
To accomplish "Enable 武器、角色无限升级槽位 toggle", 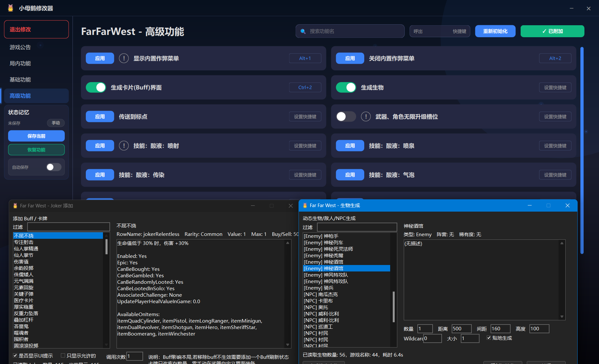I will (x=346, y=116).
